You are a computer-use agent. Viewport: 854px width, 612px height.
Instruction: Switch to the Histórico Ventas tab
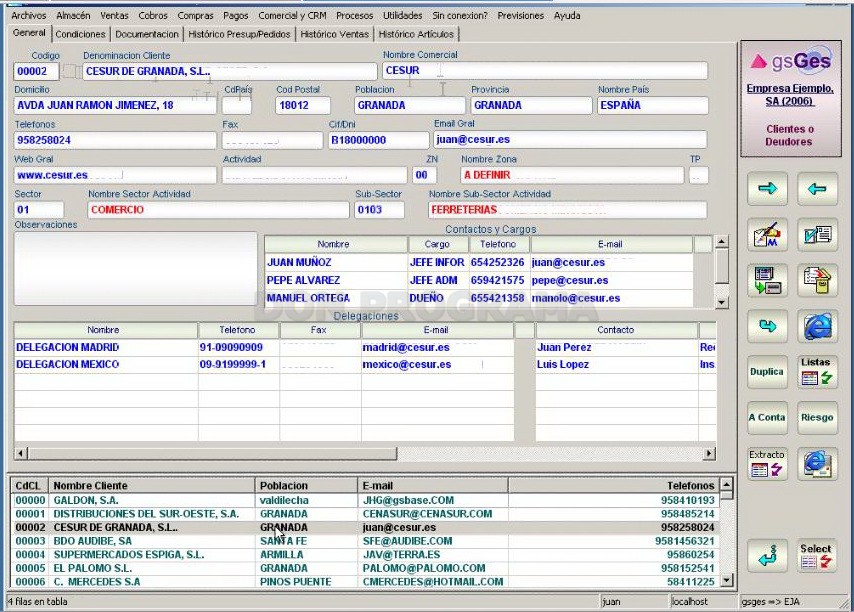click(x=334, y=34)
